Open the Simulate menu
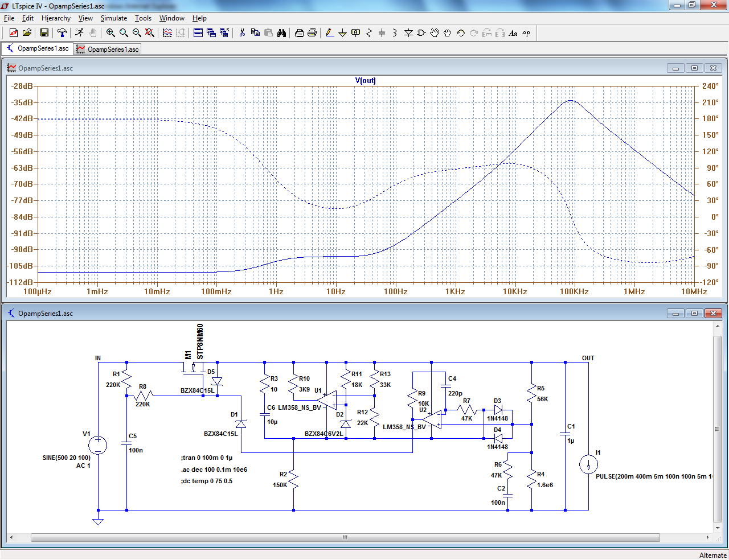729x560 pixels. pos(114,18)
